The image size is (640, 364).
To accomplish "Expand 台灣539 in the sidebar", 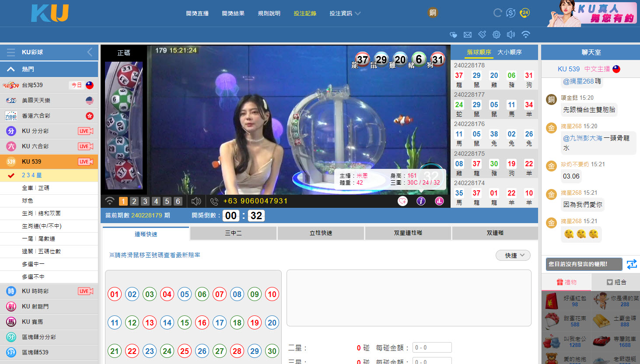I will click(x=49, y=85).
